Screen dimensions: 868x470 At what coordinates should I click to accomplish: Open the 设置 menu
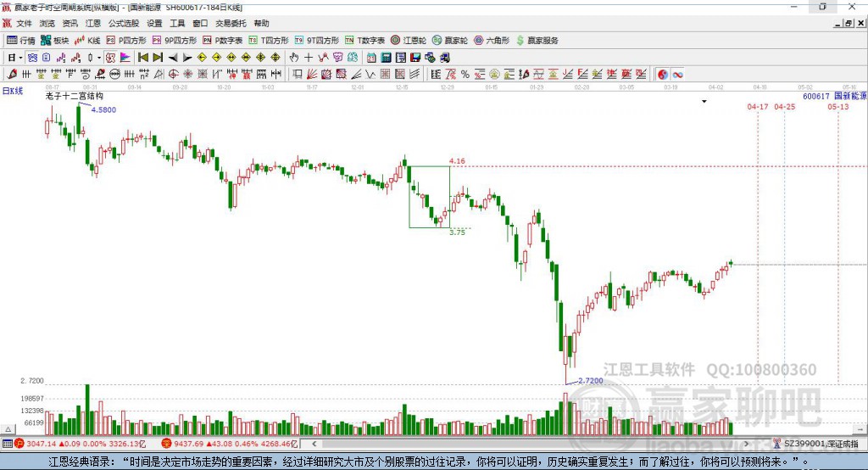(154, 23)
